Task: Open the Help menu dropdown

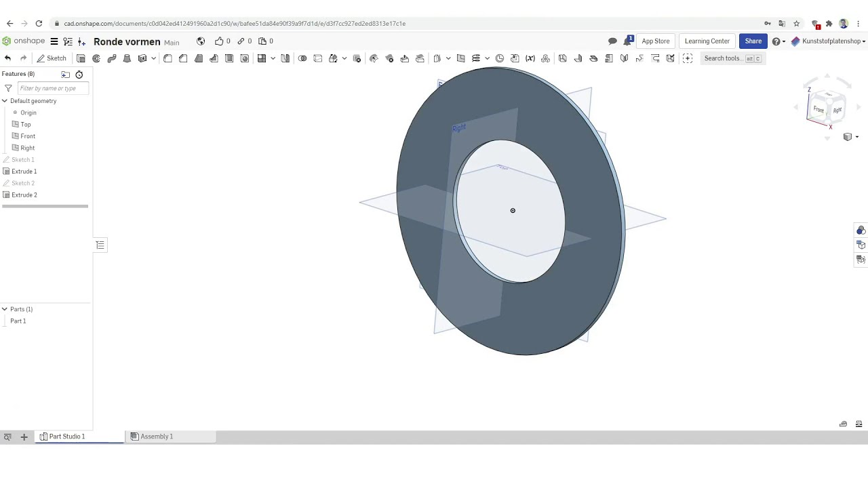Action: pyautogui.click(x=778, y=41)
